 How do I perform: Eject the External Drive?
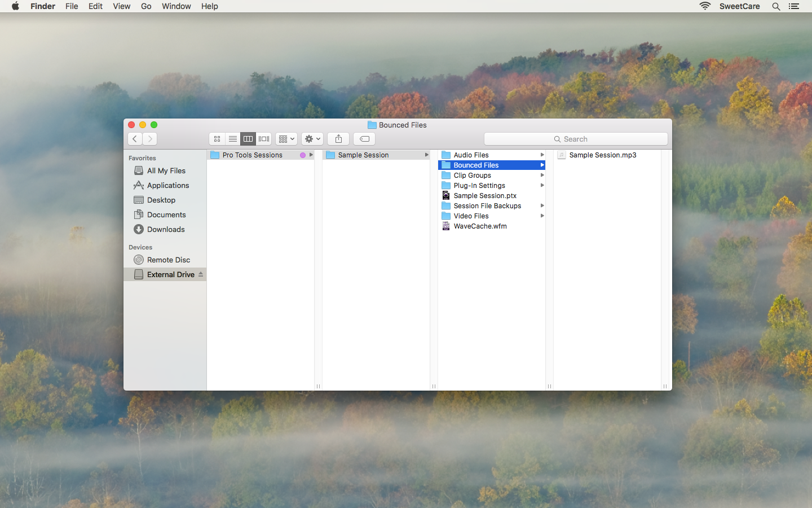(x=200, y=274)
